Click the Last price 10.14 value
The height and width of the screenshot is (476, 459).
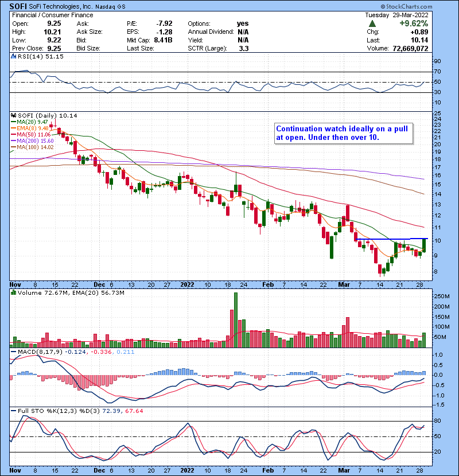click(419, 40)
